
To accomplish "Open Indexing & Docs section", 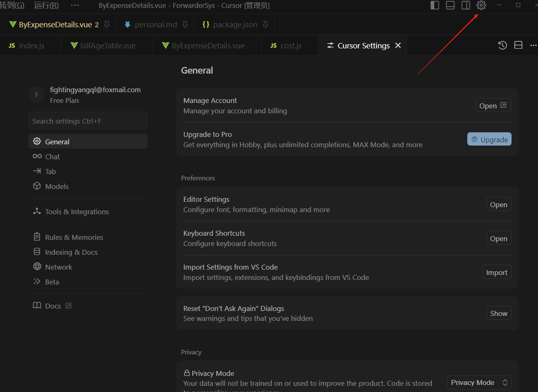I will click(88, 252).
